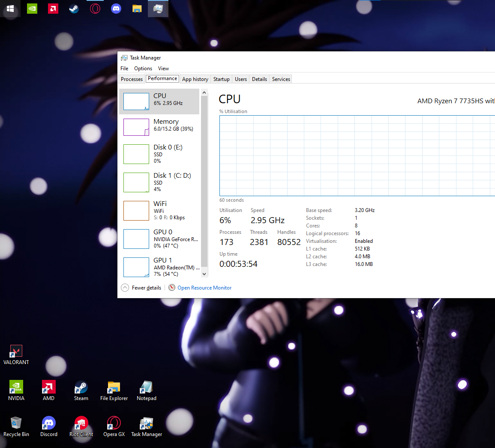Image resolution: width=495 pixels, height=448 pixels.
Task: Select the NVIDIA desktop shortcut
Action: coord(16,391)
